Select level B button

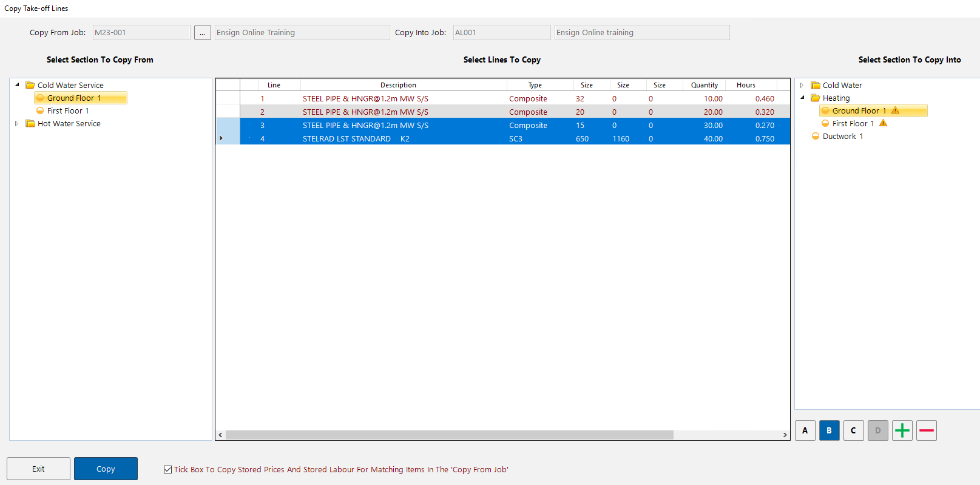[x=829, y=430]
